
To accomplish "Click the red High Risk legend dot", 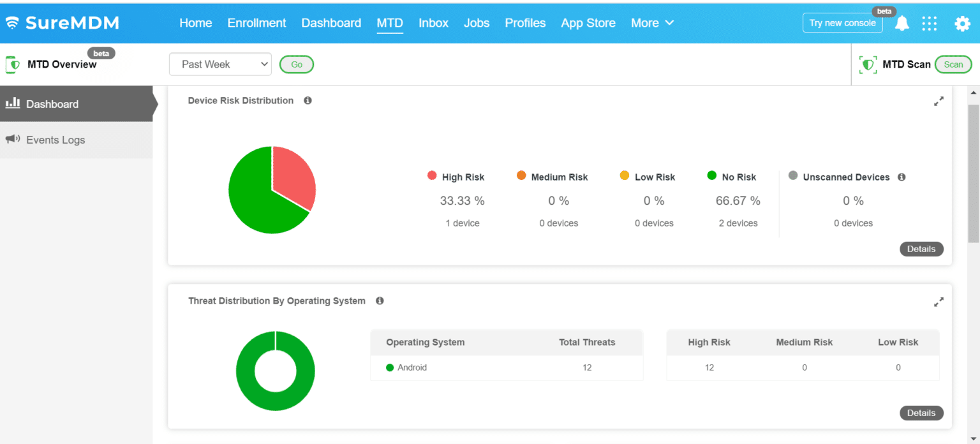I will [x=433, y=176].
